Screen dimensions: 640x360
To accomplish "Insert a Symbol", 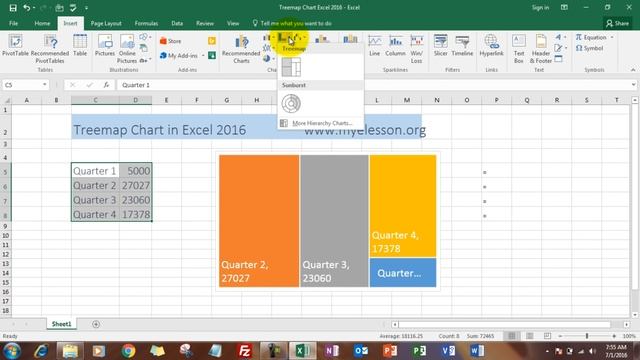I will point(589,48).
